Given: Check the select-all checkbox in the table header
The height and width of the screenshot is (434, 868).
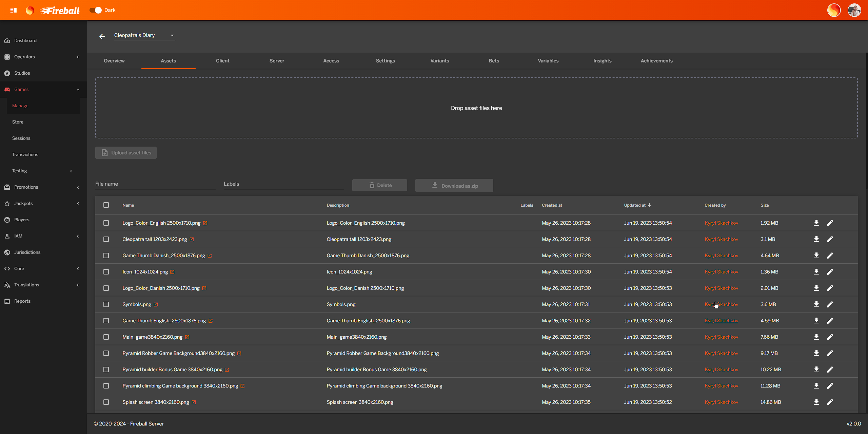Looking at the screenshot, I should tap(106, 205).
